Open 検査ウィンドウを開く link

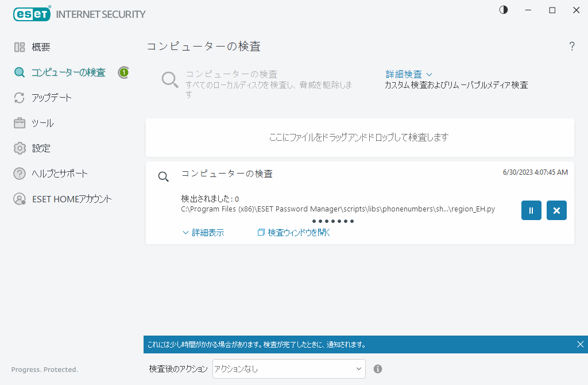tap(293, 232)
